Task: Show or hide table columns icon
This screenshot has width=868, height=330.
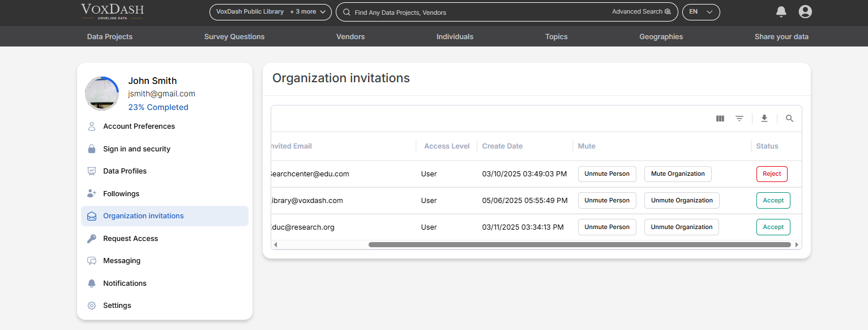Action: [720, 119]
